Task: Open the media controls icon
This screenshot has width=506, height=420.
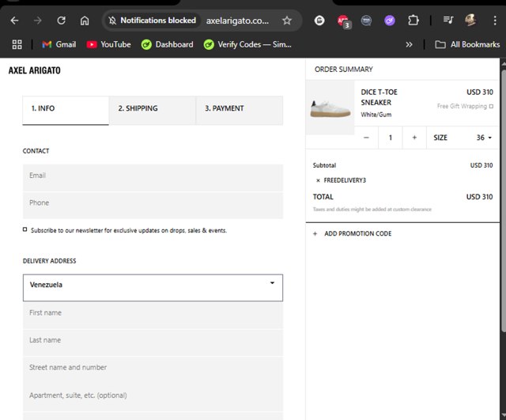Action: click(x=448, y=21)
